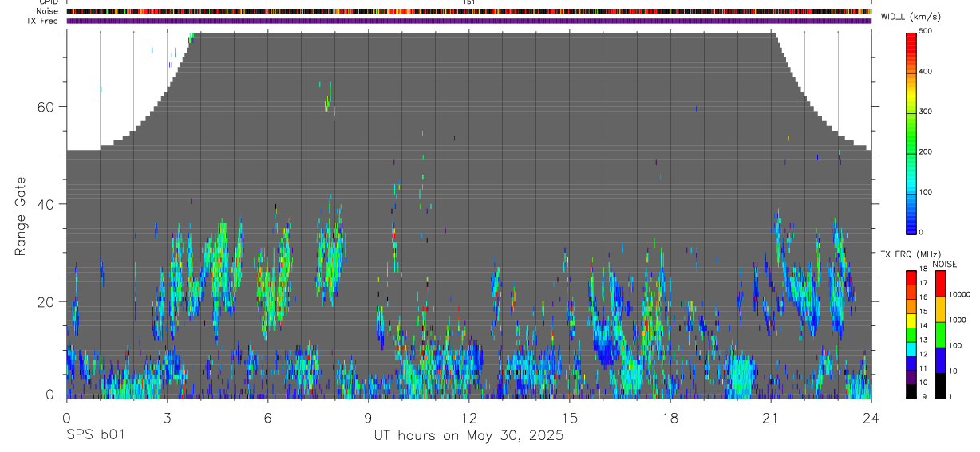The width and height of the screenshot is (980, 452).
Task: Click the NOISE level color scale
Action: 941,335
